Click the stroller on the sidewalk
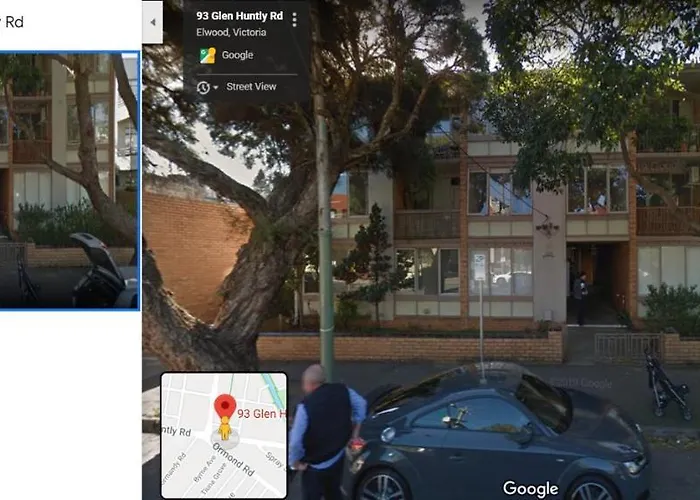Viewport: 700px width, 500px height. [666, 385]
